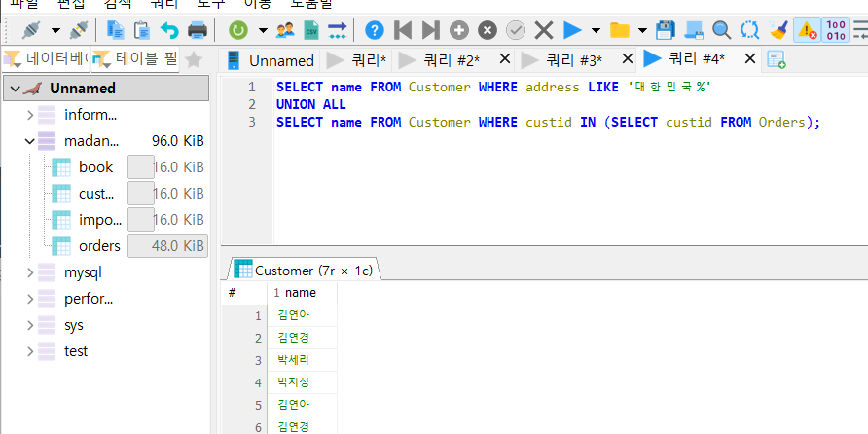Click the Copy toolbar icon
Screen dimensions: 868x434
pos(115,30)
